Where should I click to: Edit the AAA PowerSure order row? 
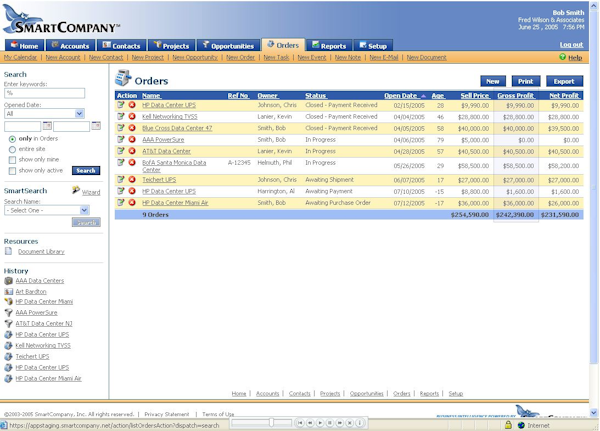121,139
